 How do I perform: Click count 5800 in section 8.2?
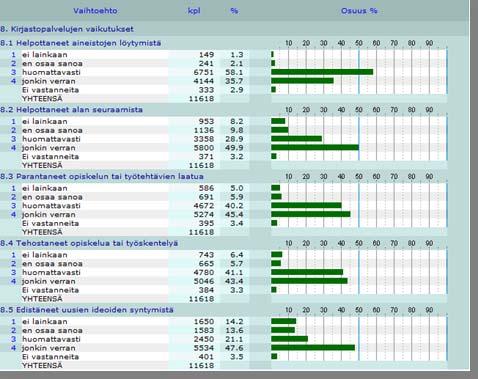[204, 148]
